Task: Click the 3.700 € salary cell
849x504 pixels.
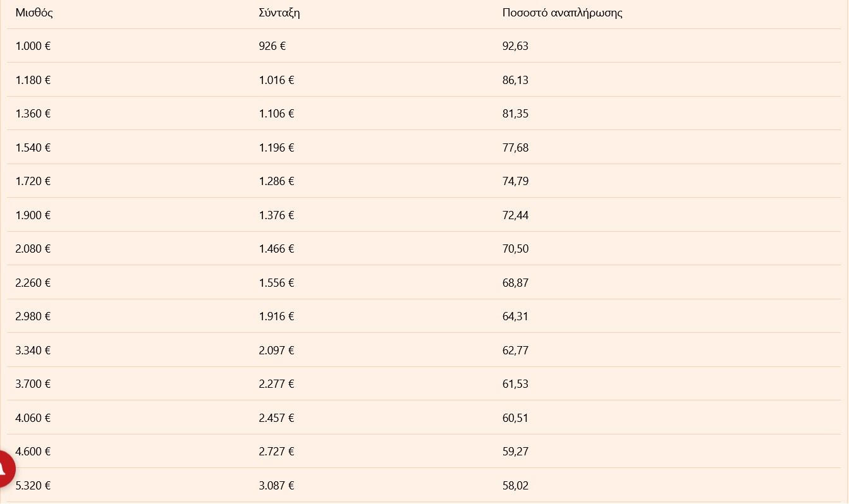Action: click(x=33, y=384)
